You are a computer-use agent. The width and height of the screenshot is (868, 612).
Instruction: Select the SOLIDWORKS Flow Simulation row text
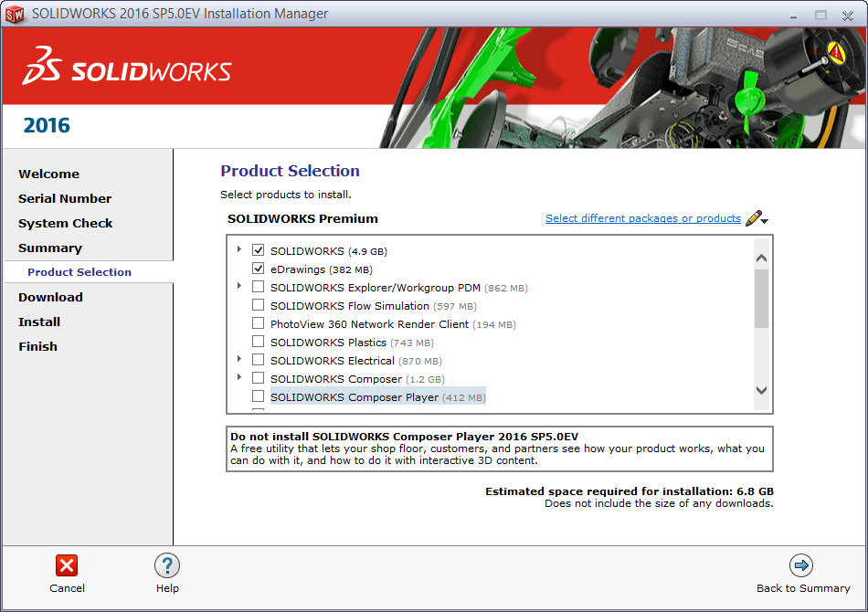(374, 306)
